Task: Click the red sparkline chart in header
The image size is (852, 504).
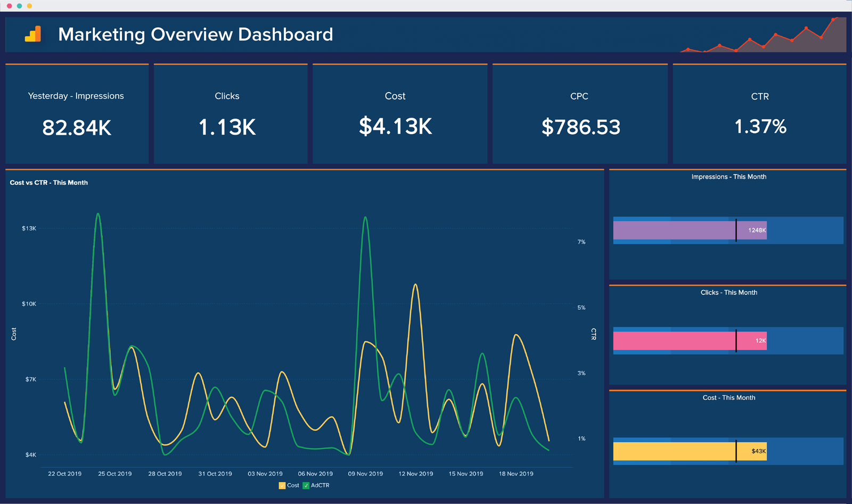Action: 763,35
